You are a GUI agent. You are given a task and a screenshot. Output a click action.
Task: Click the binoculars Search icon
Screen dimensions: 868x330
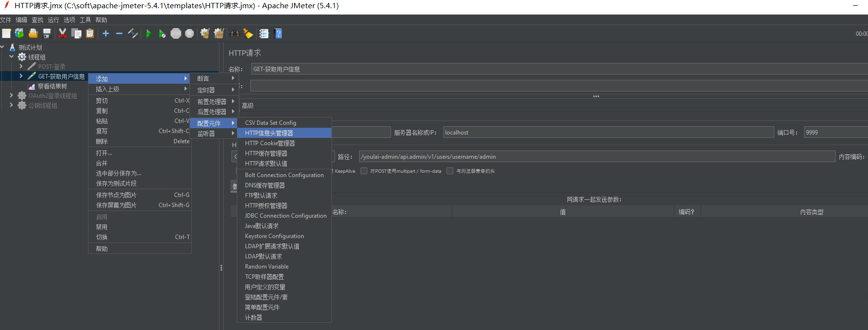tap(235, 33)
